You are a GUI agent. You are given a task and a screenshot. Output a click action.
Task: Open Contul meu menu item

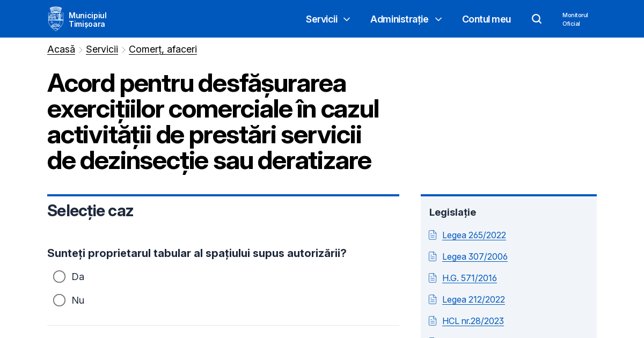click(x=486, y=19)
